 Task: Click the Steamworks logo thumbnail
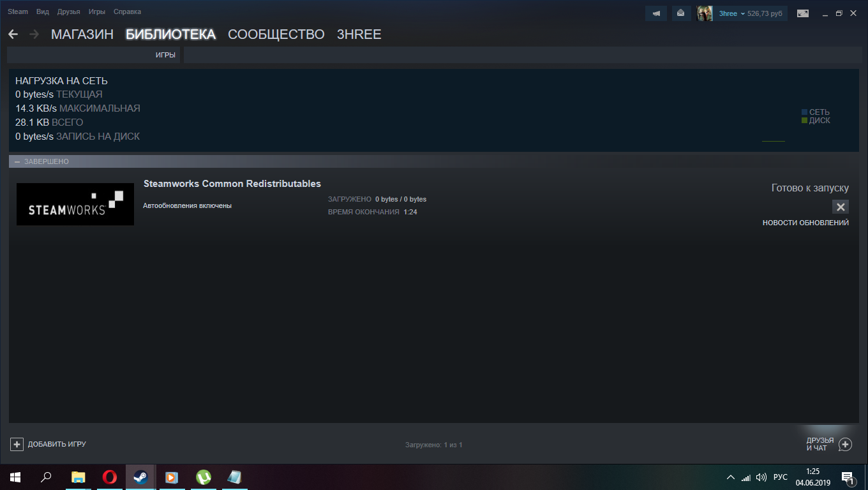tap(75, 204)
